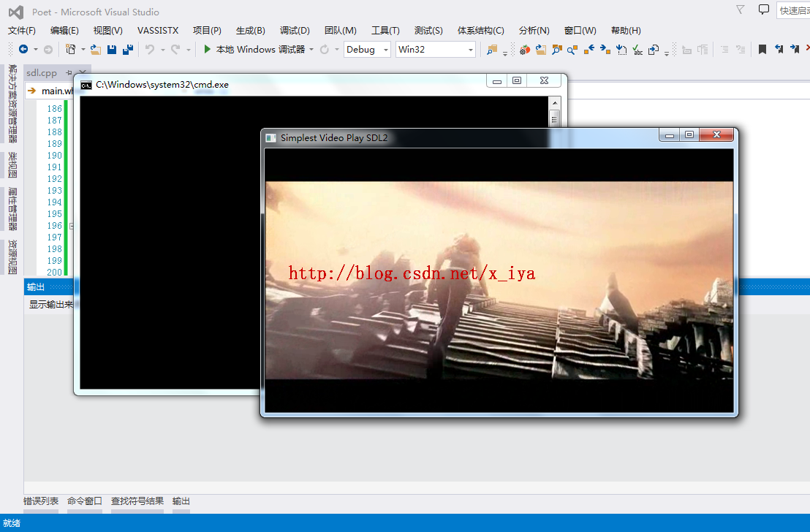The height and width of the screenshot is (532, 810).
Task: Open first toolbar overflow options arrow
Action: pos(504,53)
